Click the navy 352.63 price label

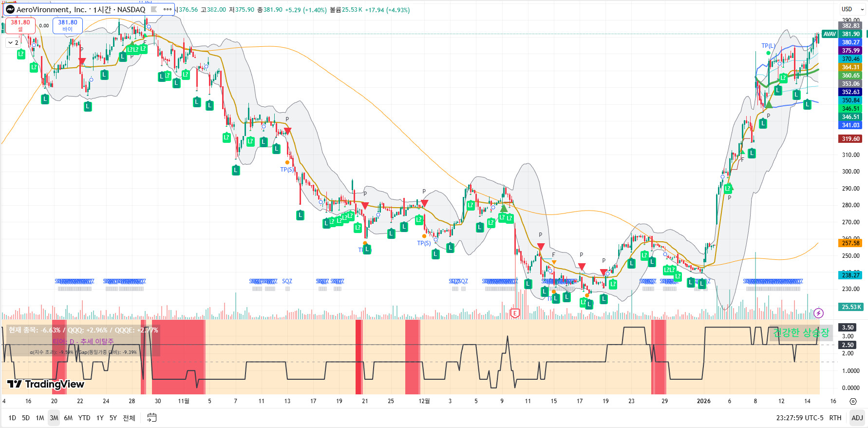tap(851, 92)
